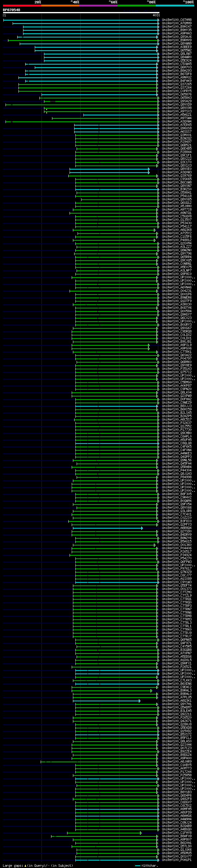Click the red ~20% identity legend segment
The image size is (197, 868).
click(22, 6)
